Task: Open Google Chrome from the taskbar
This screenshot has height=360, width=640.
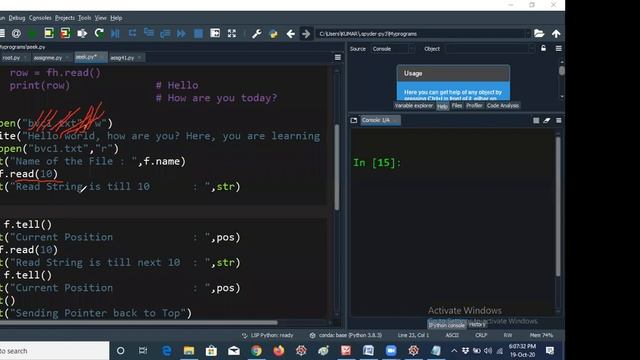Action: (256, 351)
